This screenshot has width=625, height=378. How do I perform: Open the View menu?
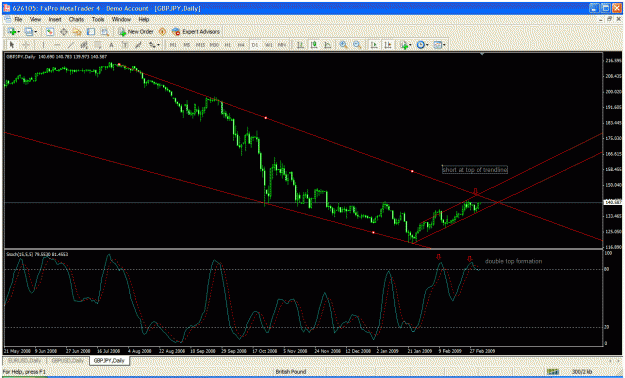click(x=35, y=19)
